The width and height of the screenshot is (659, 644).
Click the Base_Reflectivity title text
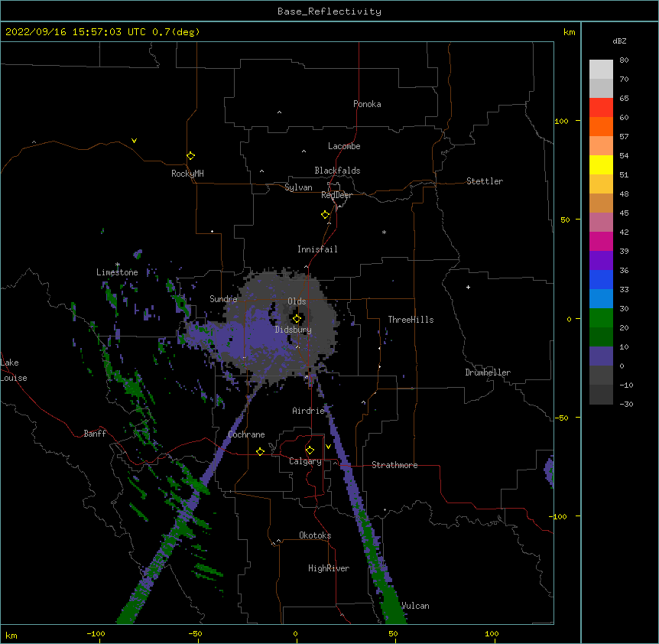(329, 11)
